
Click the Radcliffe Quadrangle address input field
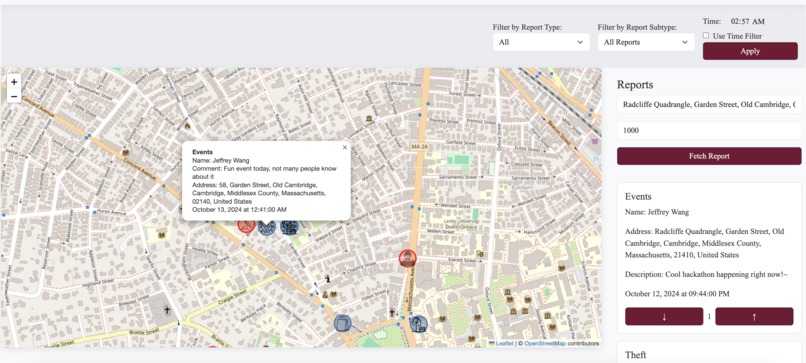[709, 104]
